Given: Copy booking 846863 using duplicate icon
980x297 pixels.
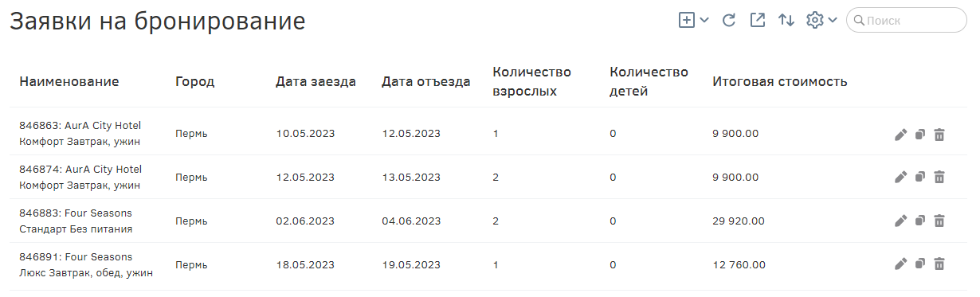Looking at the screenshot, I should [x=919, y=135].
